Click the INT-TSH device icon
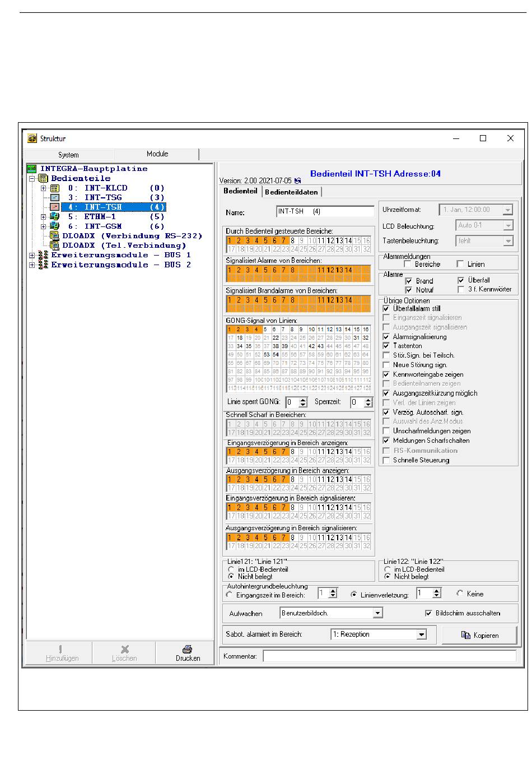 pyautogui.click(x=54, y=207)
